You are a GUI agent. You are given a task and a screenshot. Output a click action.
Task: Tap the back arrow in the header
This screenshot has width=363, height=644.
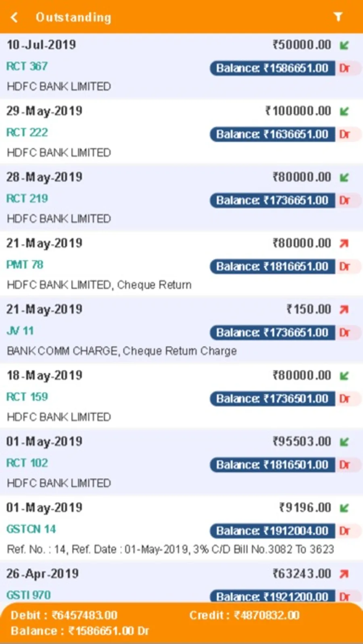click(x=15, y=17)
